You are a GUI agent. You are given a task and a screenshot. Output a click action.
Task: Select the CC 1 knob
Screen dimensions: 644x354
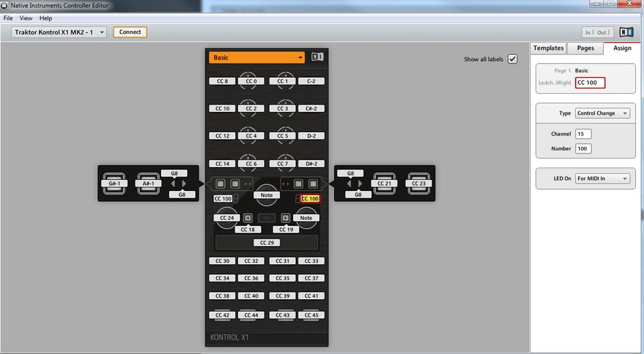pos(282,81)
